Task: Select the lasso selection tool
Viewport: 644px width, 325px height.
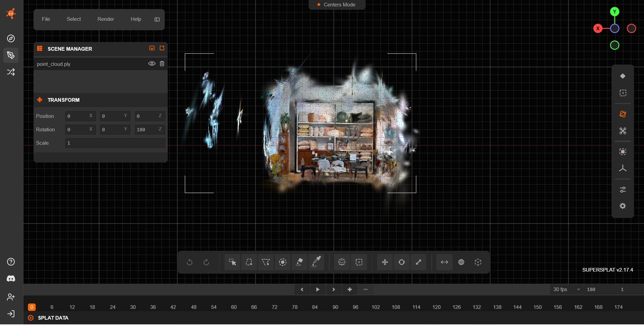Action: (x=249, y=263)
